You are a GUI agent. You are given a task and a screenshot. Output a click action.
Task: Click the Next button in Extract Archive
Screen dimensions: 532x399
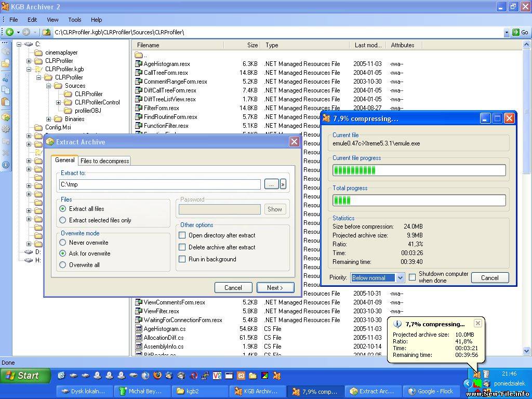(x=275, y=287)
